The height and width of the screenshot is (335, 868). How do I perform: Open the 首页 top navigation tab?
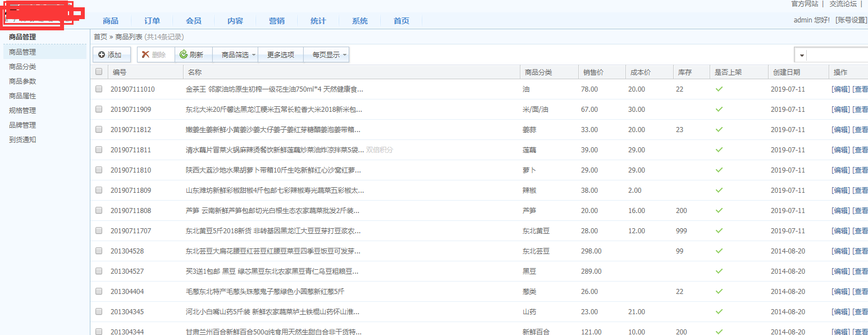tap(401, 21)
